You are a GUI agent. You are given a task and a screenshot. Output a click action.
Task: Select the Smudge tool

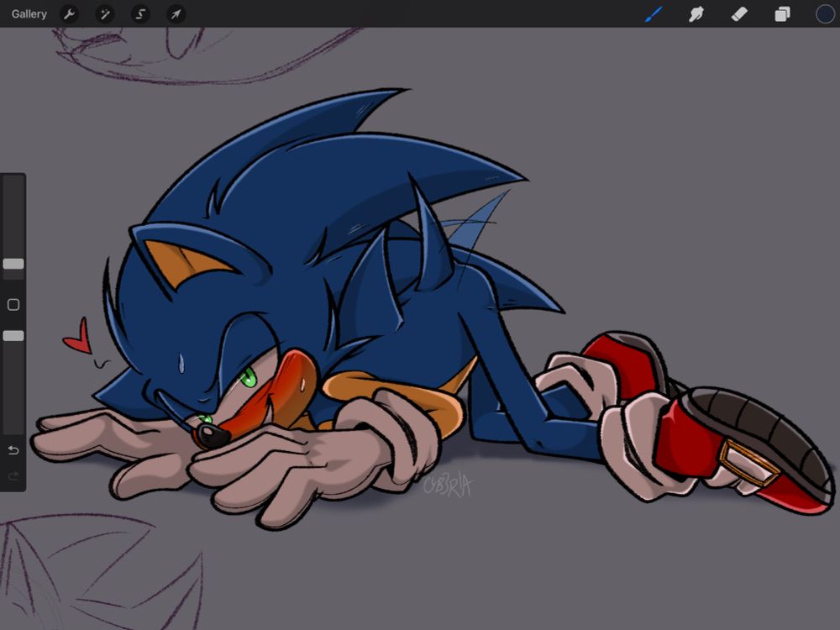[x=696, y=14]
